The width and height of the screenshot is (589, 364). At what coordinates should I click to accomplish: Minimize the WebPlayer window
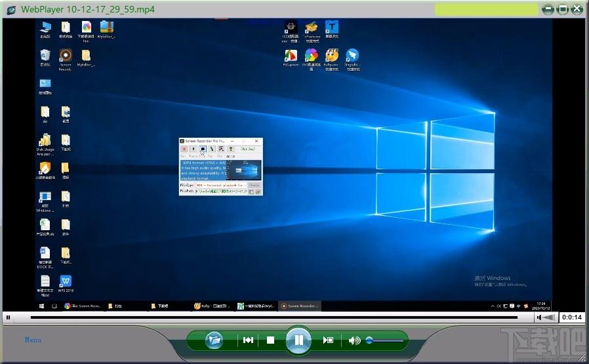pyautogui.click(x=548, y=9)
